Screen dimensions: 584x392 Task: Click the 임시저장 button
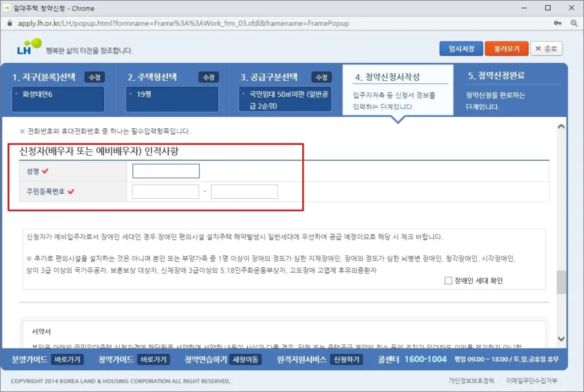(461, 49)
